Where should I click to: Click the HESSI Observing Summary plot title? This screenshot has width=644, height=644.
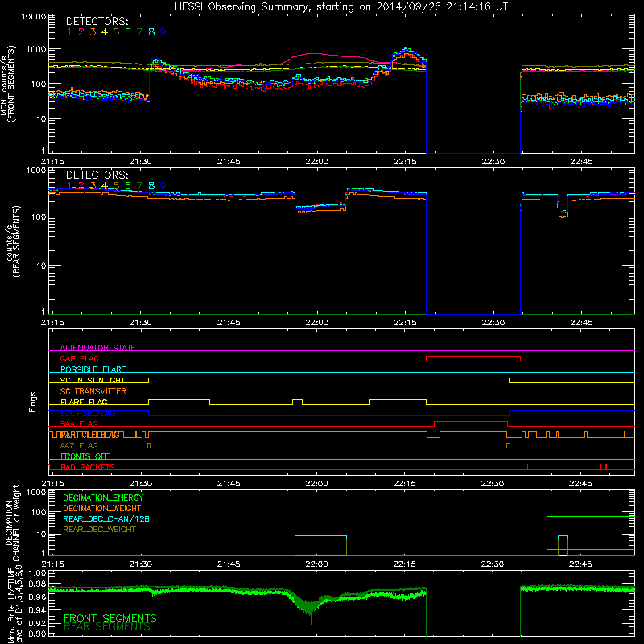[341, 7]
